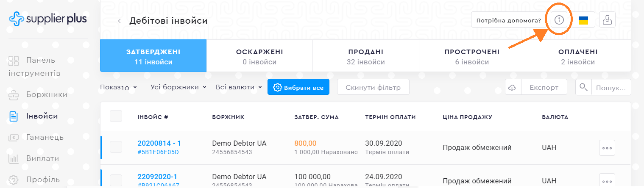The image size is (644, 188).
Task: Click the Вибрати все button
Action: pyautogui.click(x=298, y=88)
